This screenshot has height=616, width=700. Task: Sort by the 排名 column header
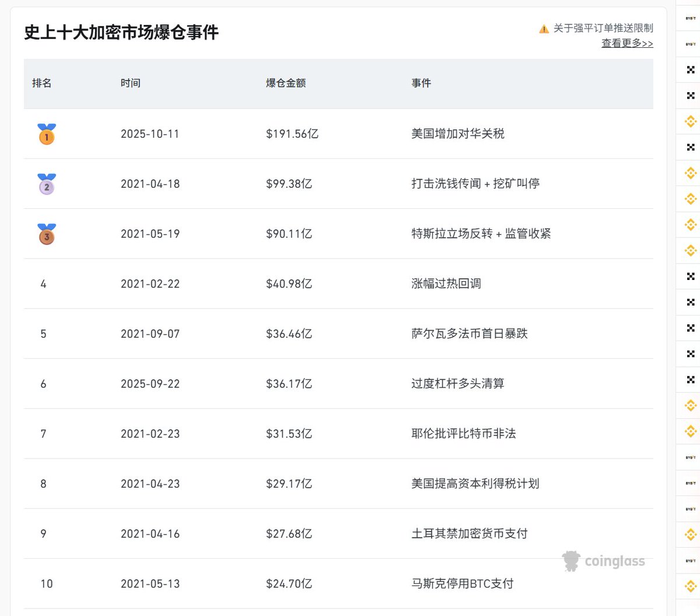click(x=42, y=83)
